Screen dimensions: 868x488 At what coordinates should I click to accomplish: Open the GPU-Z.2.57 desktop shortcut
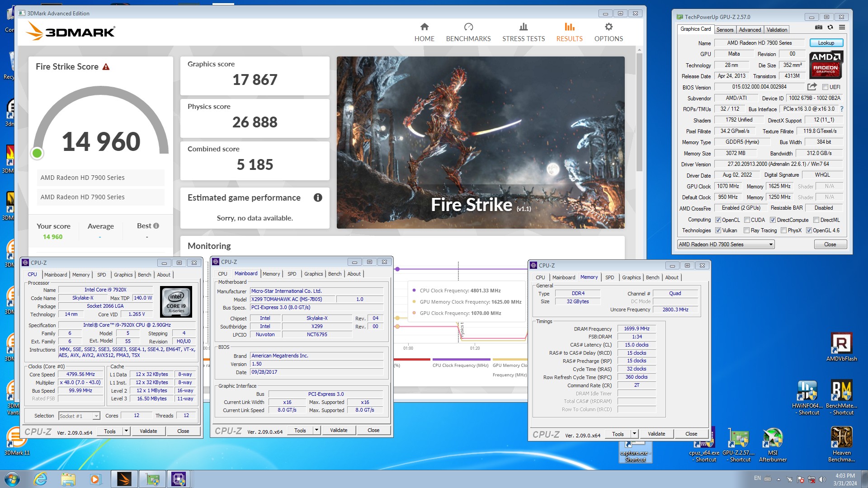[x=739, y=445]
